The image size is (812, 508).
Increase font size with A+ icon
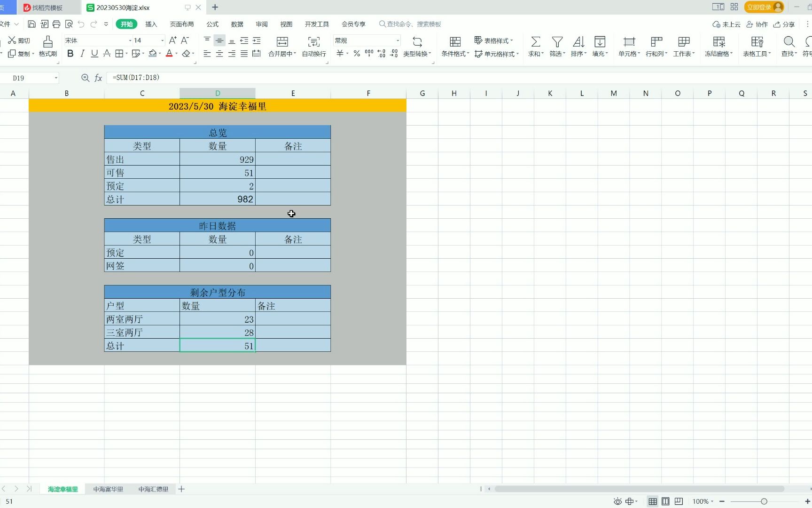click(x=172, y=40)
